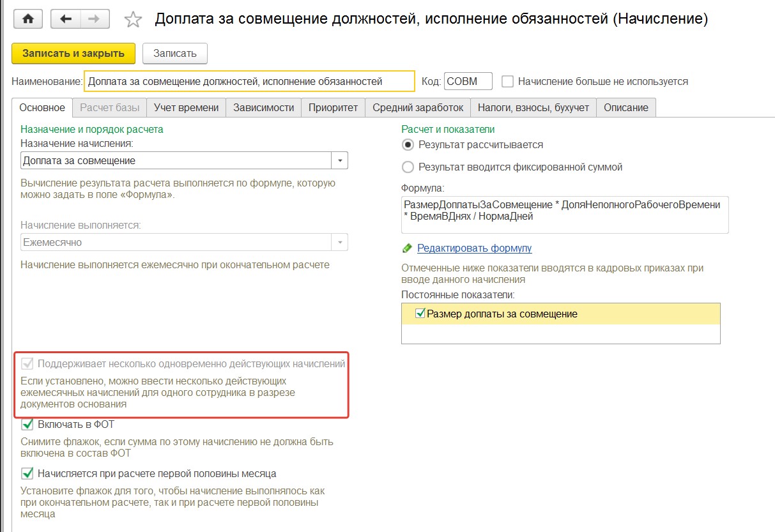This screenshot has height=532, width=775.
Task: Click the Формула text box
Action: tap(565, 215)
